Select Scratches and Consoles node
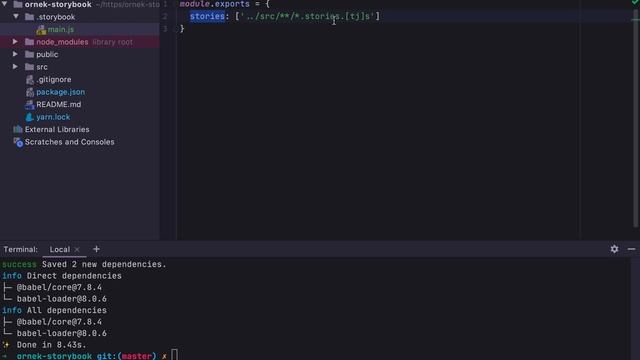The height and width of the screenshot is (360, 640). 69,142
